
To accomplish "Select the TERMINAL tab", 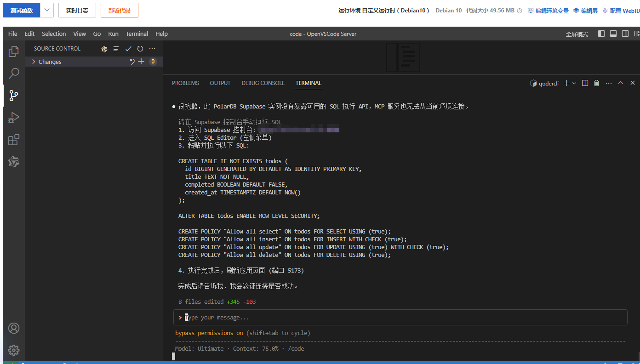I will 309,83.
